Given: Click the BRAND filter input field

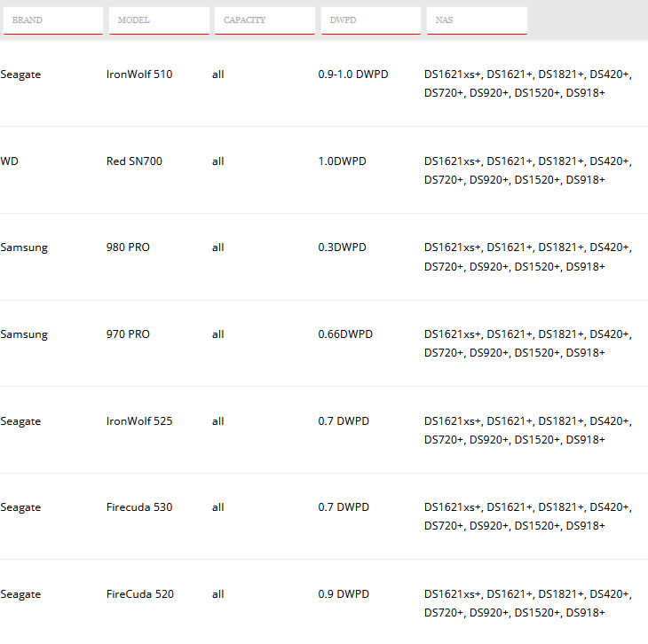Looking at the screenshot, I should click(x=53, y=20).
